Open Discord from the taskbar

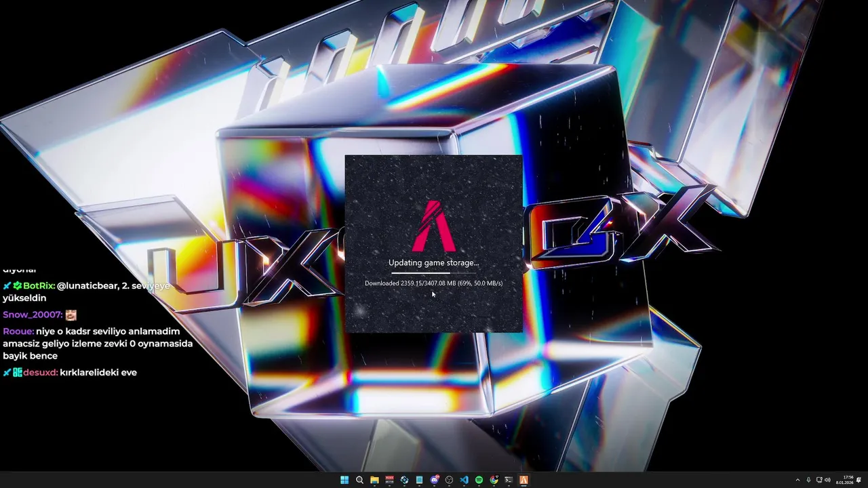[435, 480]
